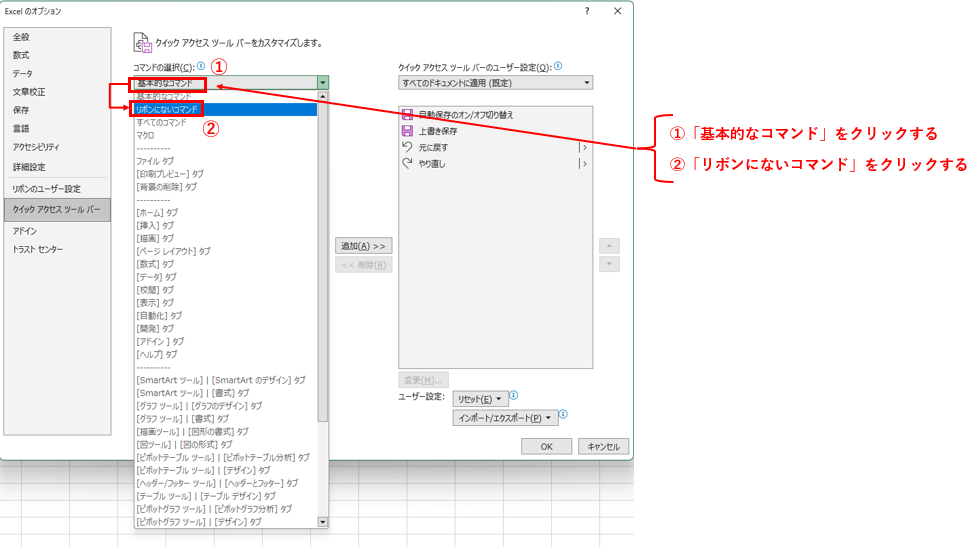This screenshot has width=971, height=547.
Task: Click the 変更(M)... button
Action: (x=424, y=380)
